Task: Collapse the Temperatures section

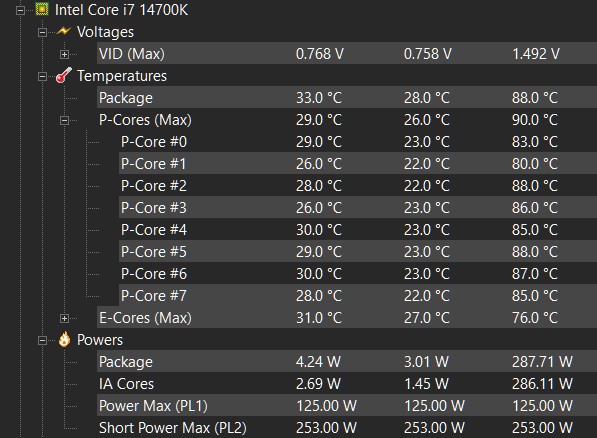Action: (x=42, y=77)
